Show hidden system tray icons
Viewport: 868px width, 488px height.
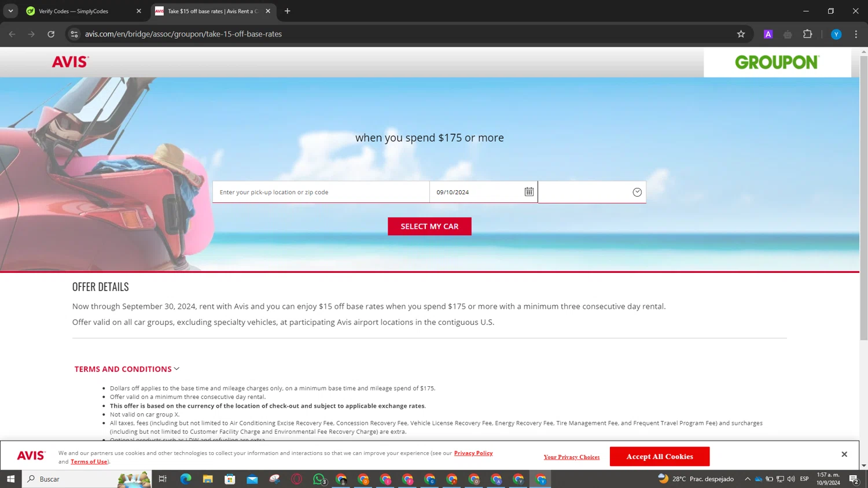point(748,479)
